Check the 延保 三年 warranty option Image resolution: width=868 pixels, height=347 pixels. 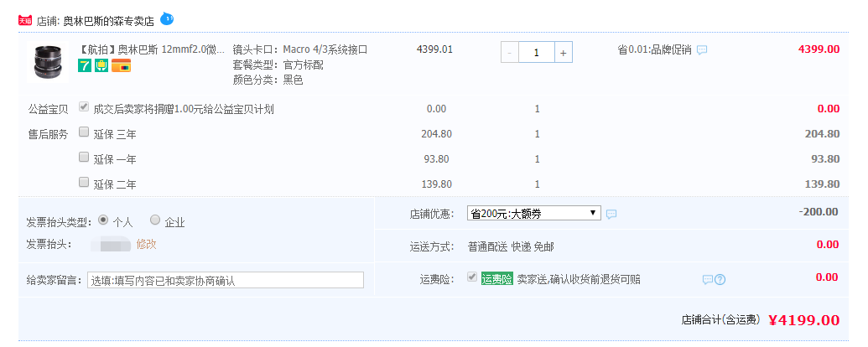(x=84, y=132)
